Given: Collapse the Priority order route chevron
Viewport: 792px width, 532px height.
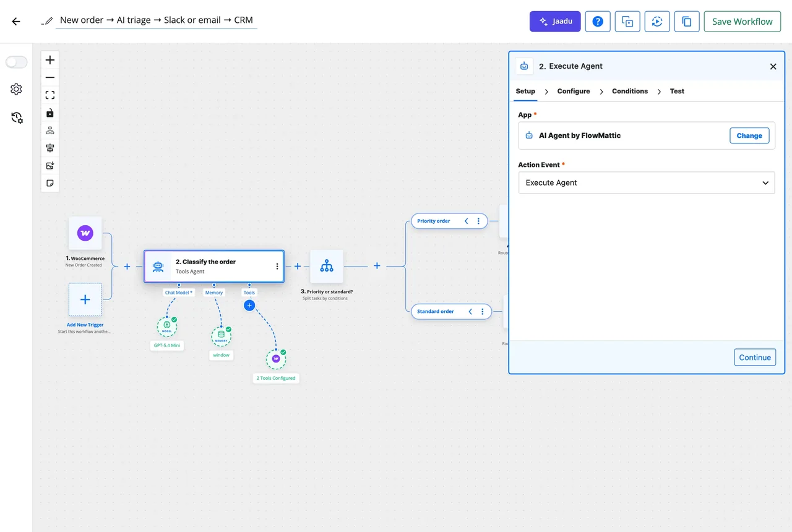Looking at the screenshot, I should pos(467,221).
